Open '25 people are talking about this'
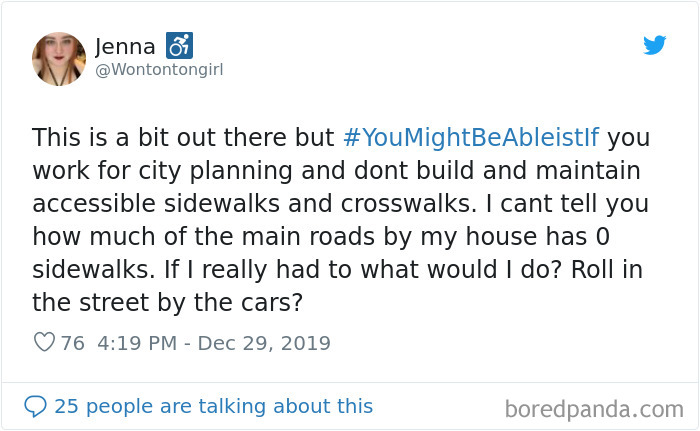 click(213, 406)
